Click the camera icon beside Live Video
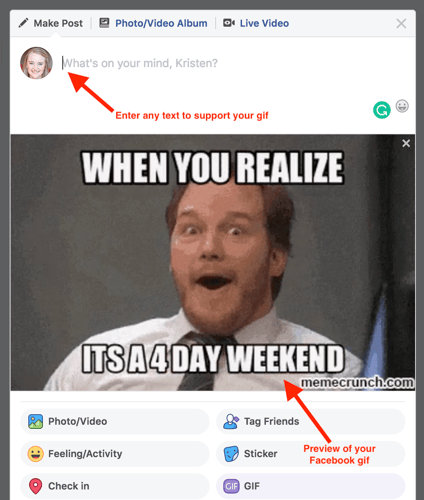Screen dimensions: 424x500 click(x=229, y=23)
